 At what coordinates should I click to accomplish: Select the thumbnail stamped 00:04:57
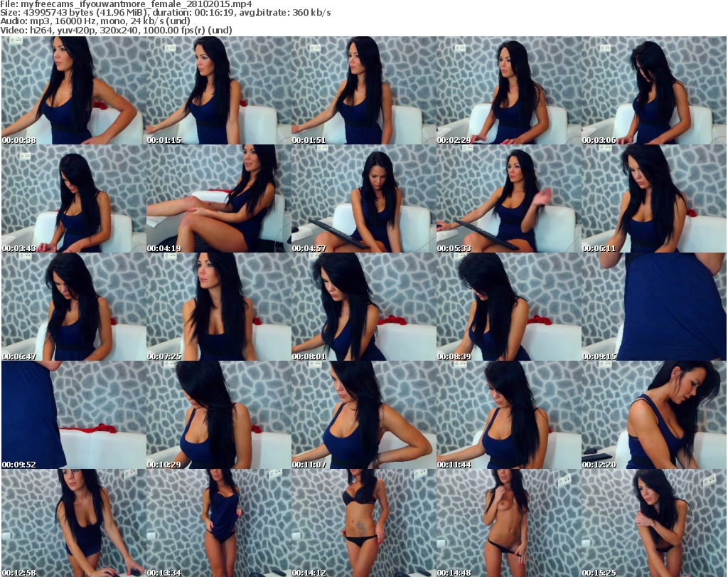coord(363,198)
